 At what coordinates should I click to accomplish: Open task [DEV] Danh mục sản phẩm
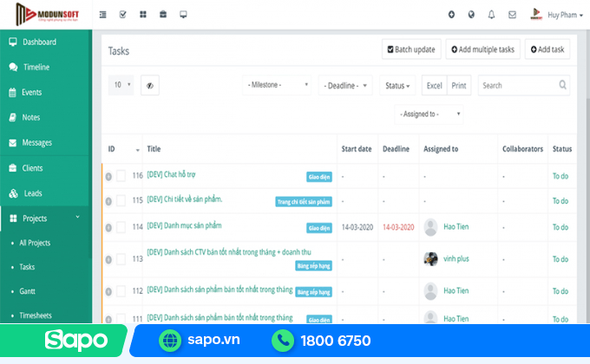(184, 225)
